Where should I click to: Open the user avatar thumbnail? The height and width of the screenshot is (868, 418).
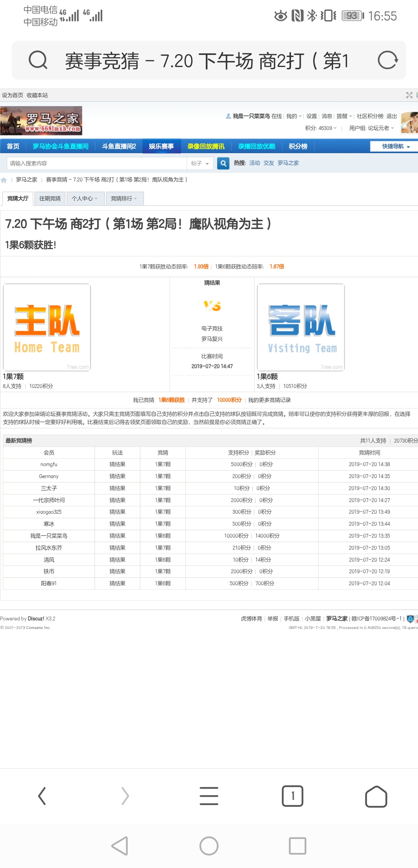tap(409, 122)
